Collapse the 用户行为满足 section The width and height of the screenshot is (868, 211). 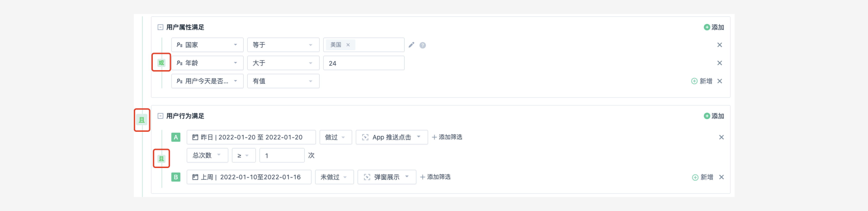[160, 116]
